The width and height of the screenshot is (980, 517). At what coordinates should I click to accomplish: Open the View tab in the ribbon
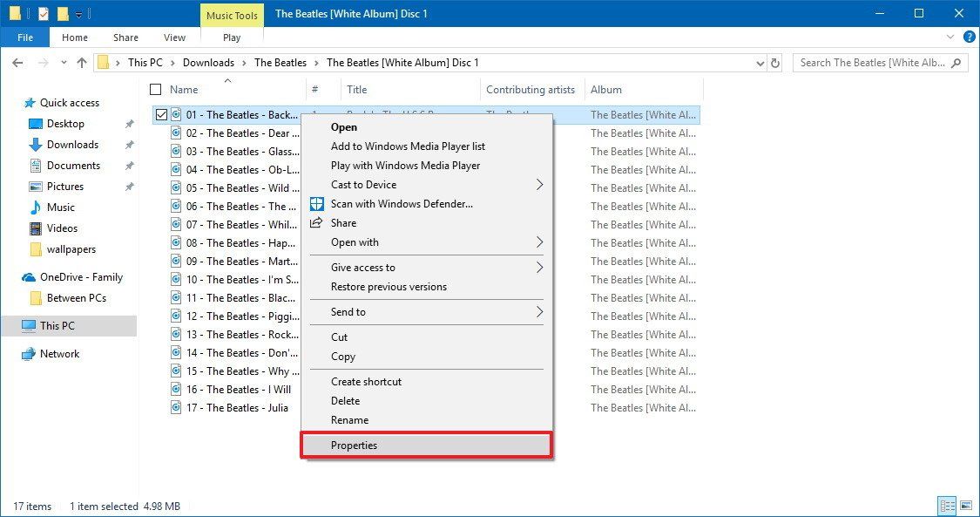click(173, 37)
